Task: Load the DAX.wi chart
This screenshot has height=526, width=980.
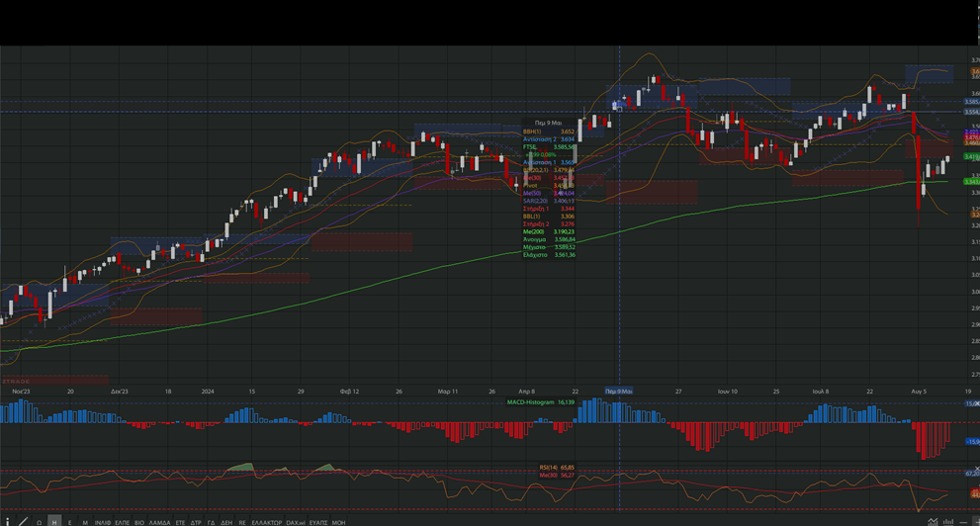Action: (296, 522)
